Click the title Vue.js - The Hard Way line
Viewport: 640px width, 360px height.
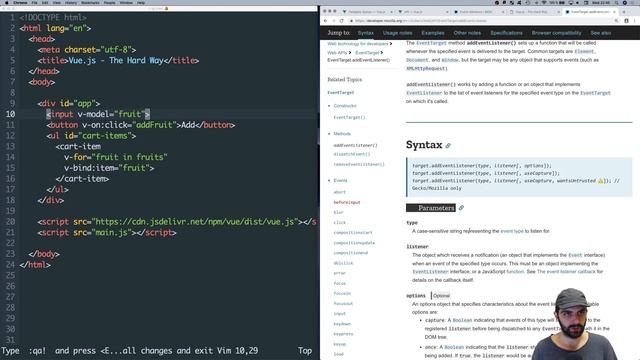tap(118, 60)
